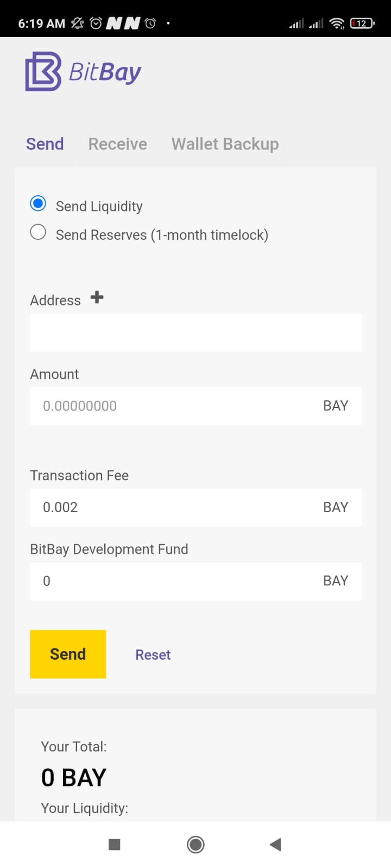Focus the Amount input field

pos(195,406)
